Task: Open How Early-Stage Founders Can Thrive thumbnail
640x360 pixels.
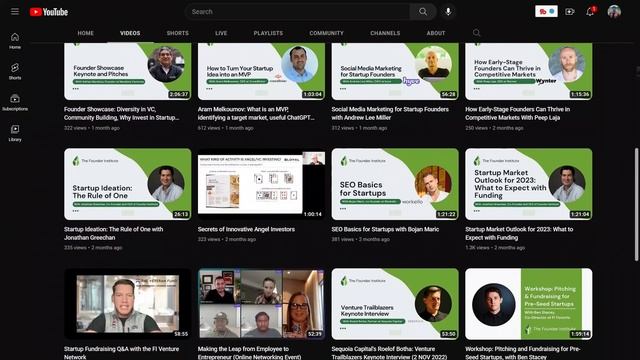Action: point(529,71)
